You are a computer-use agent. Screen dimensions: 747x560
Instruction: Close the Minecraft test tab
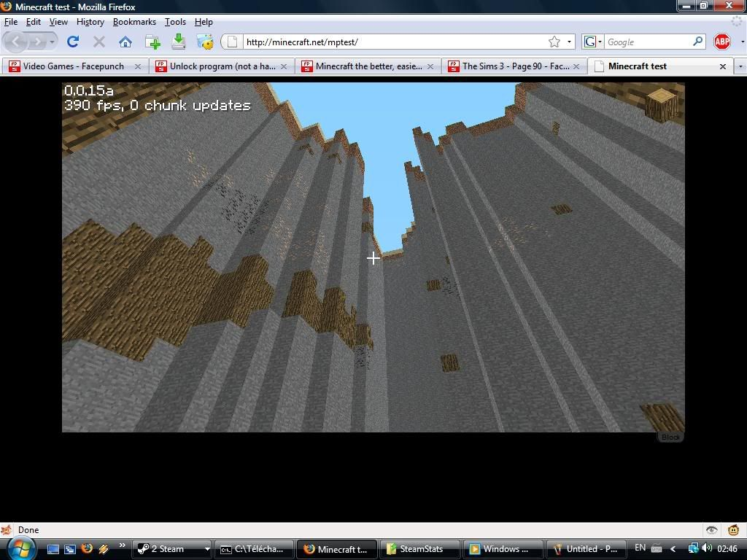pyautogui.click(x=723, y=66)
